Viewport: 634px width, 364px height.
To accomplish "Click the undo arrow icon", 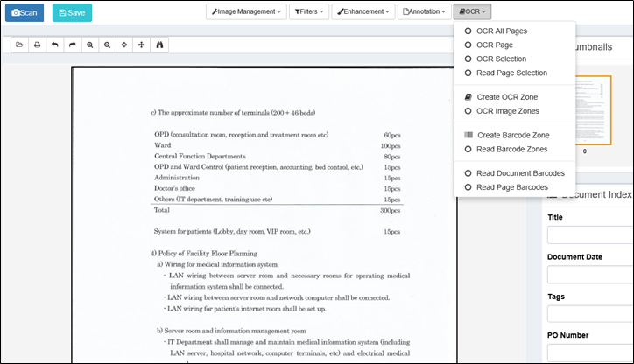I will coord(54,45).
